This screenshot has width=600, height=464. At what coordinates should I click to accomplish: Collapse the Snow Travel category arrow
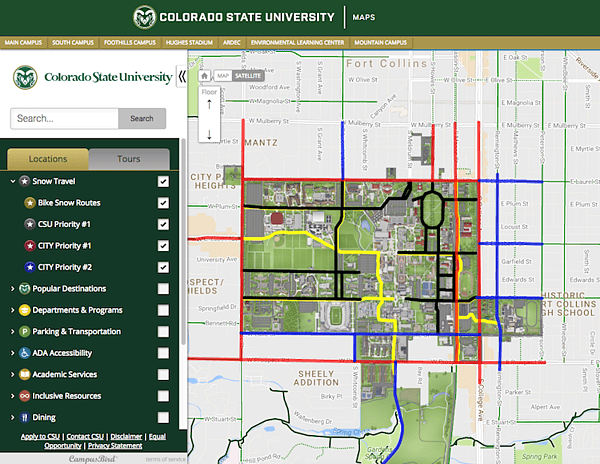pyautogui.click(x=13, y=181)
